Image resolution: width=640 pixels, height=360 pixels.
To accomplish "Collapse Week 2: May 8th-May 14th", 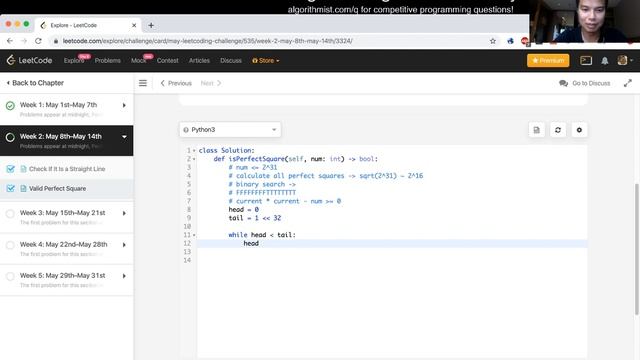I will [x=124, y=137].
